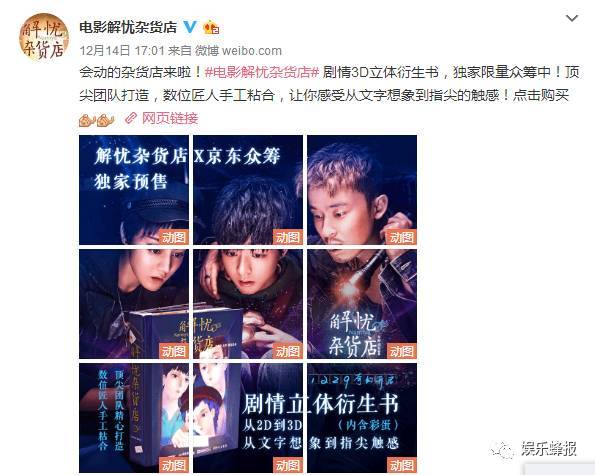595x475 pixels.
Task: Open the 12月14日 17:01 timestamp link
Action: click(122, 50)
